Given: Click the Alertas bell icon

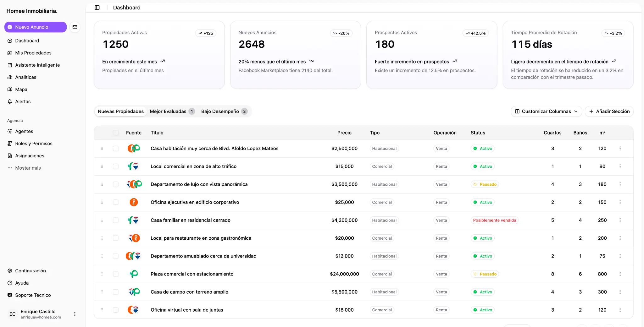Looking at the screenshot, I should pos(10,102).
